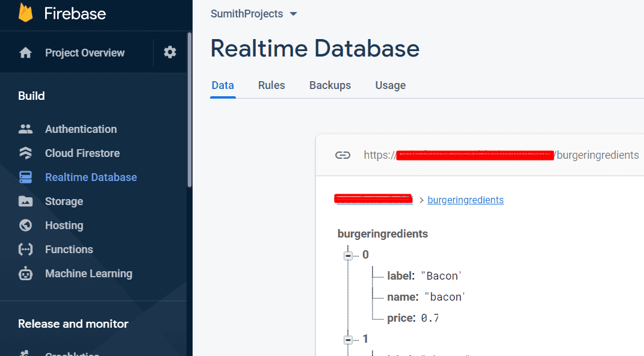Click the redacted root breadcrumb link

point(374,199)
